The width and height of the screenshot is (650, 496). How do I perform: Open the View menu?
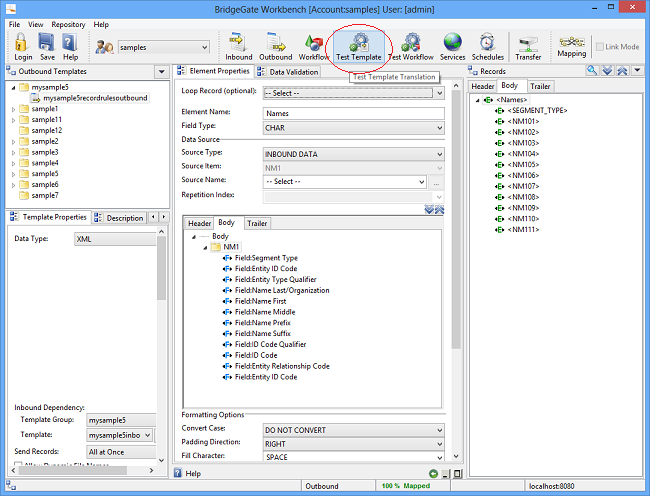[x=36, y=24]
